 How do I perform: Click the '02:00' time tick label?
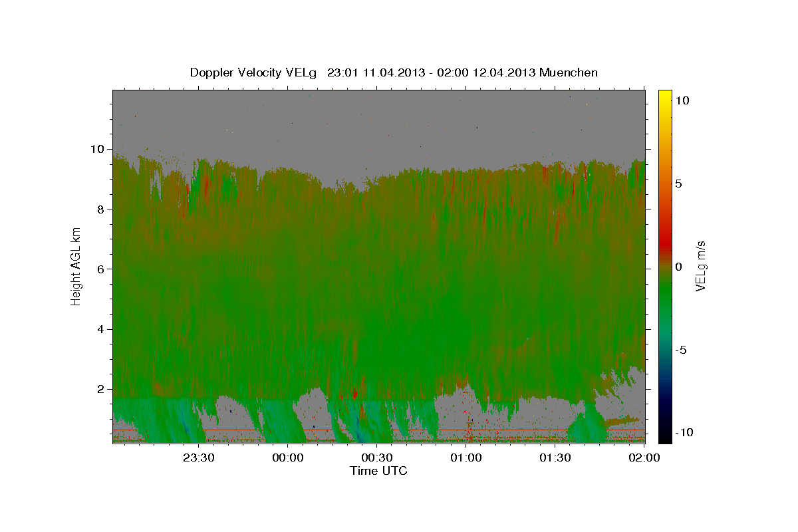coord(644,458)
